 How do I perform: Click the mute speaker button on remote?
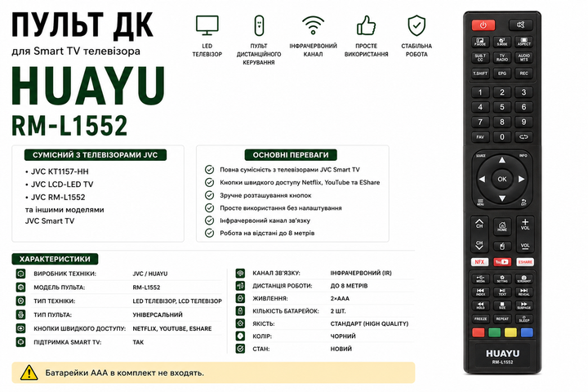pyautogui.click(x=521, y=25)
